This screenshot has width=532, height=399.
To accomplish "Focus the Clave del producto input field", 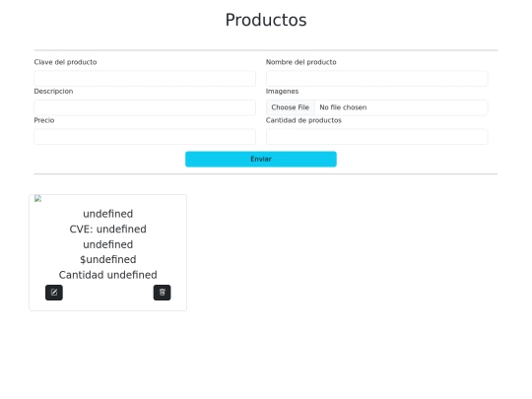I will pos(145,79).
